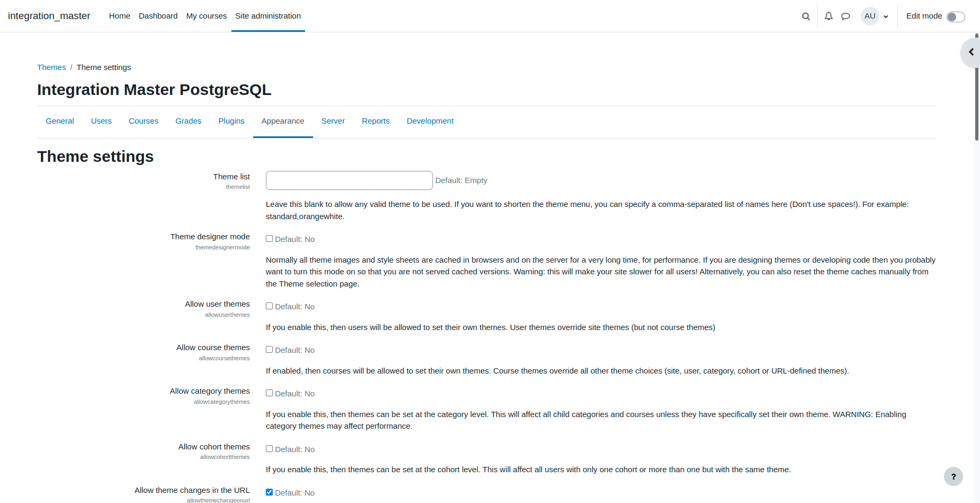Open My courses in top navigation

coord(206,16)
